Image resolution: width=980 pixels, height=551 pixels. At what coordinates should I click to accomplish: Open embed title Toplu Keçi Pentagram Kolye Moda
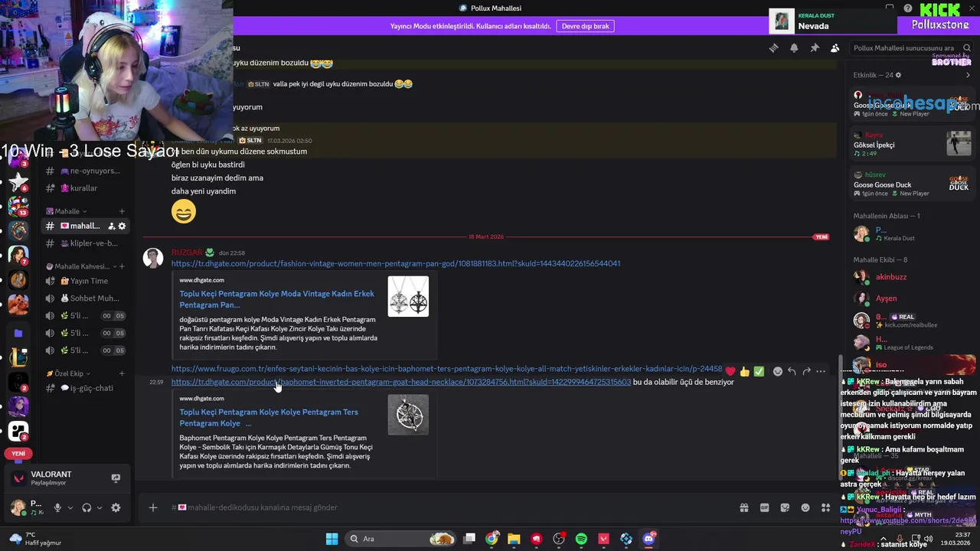276,299
